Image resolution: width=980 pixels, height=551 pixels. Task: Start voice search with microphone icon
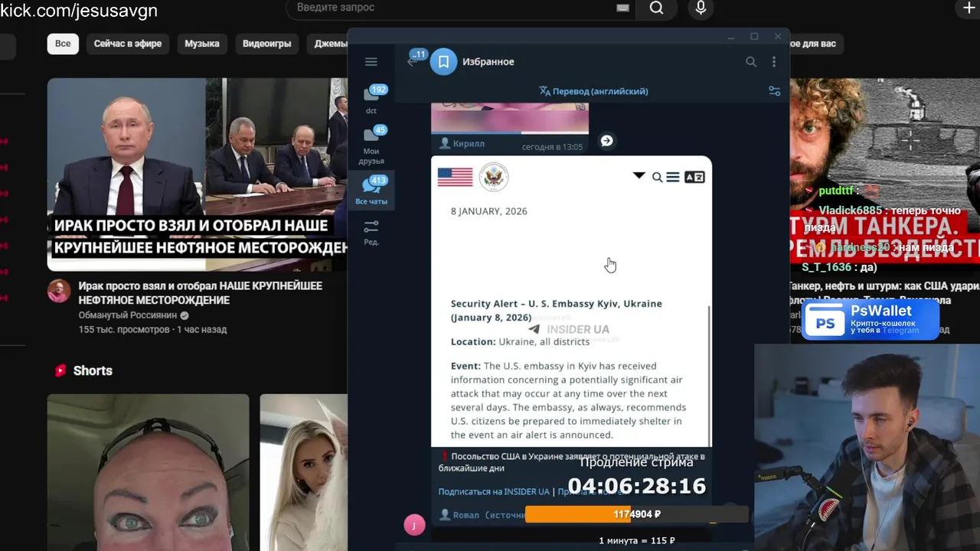coord(701,8)
